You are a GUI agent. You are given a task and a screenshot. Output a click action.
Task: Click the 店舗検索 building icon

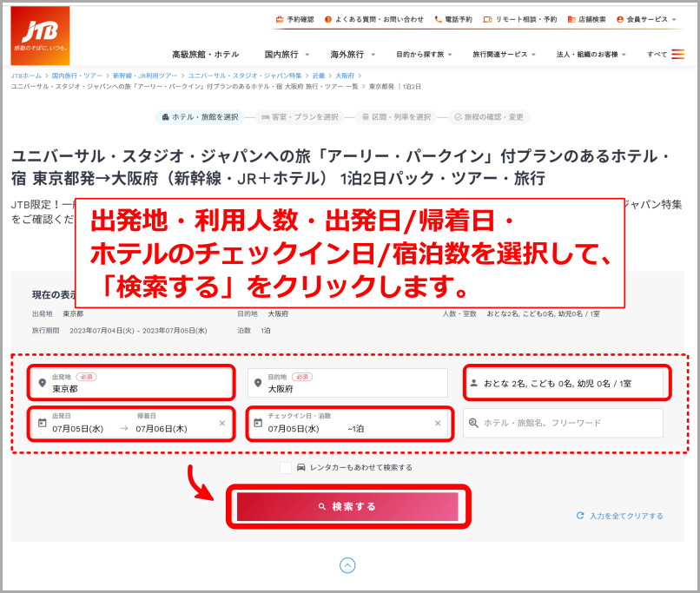571,20
